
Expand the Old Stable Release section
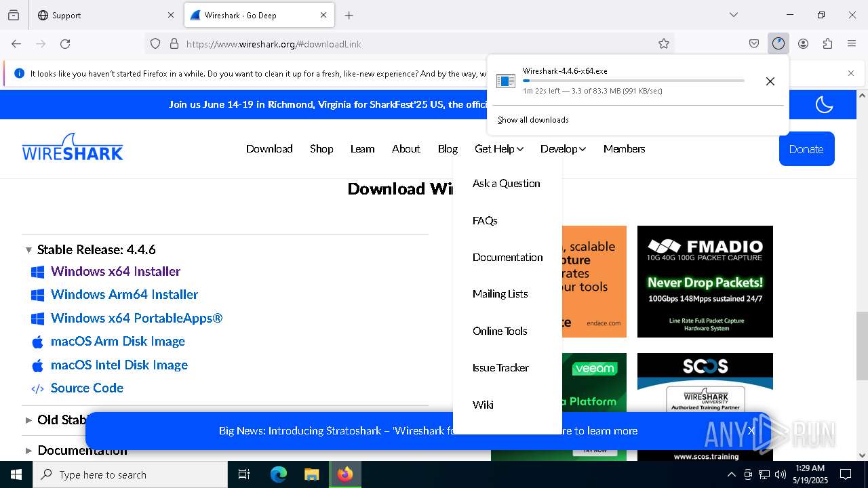56,420
